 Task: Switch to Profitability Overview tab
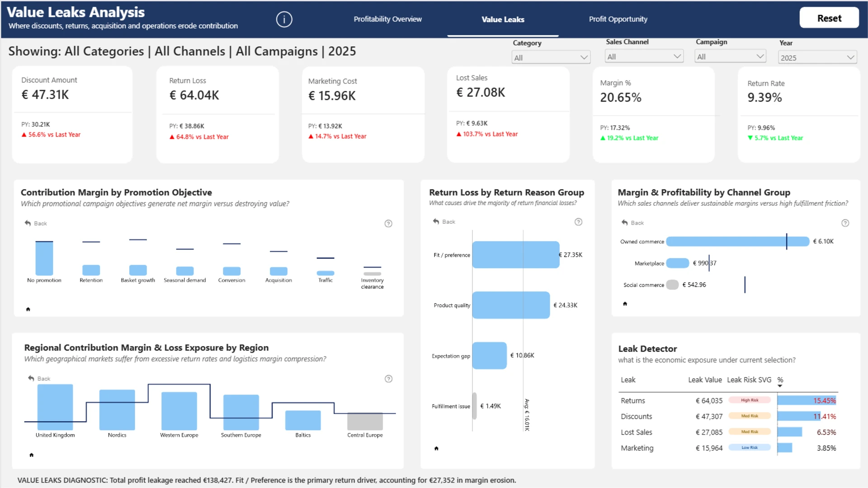tap(387, 19)
